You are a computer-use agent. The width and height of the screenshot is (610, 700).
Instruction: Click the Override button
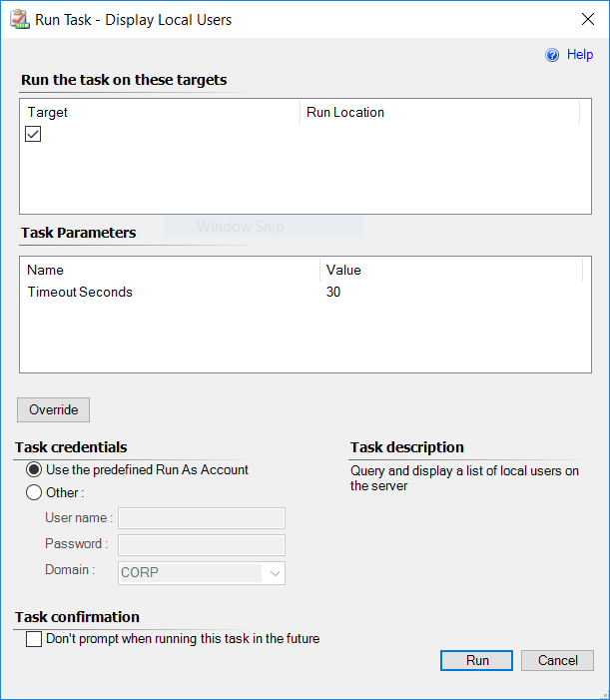pos(53,409)
